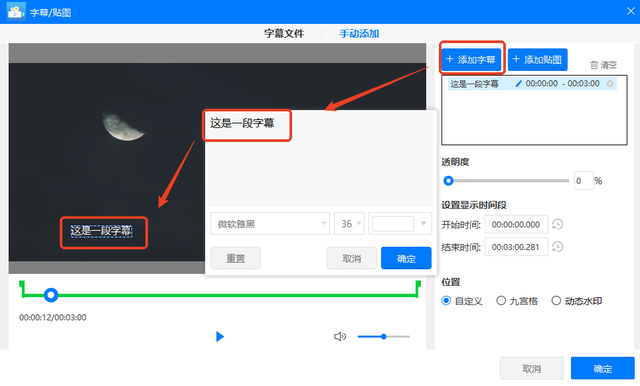
Task: Click the left green trim marker
Action: point(22,289)
